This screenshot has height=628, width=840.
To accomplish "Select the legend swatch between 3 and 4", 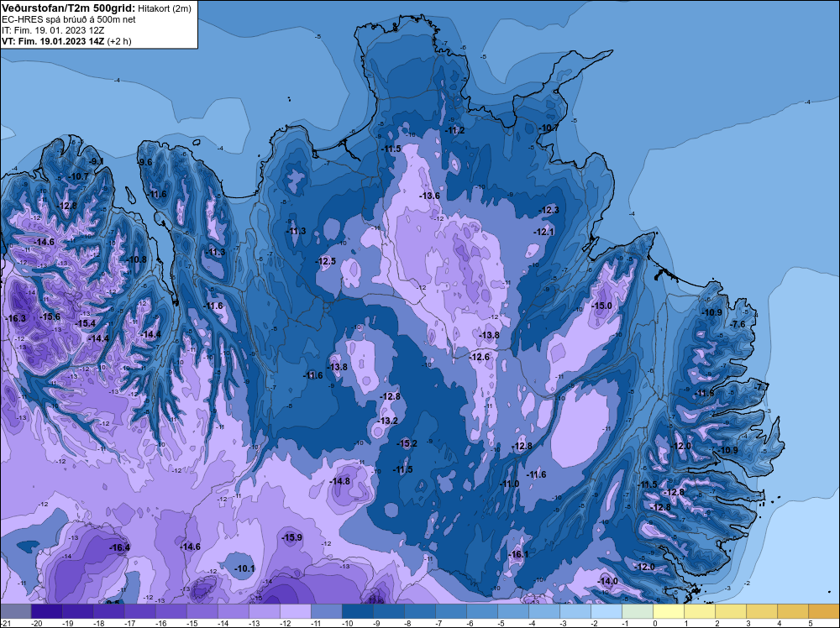I will [761, 611].
